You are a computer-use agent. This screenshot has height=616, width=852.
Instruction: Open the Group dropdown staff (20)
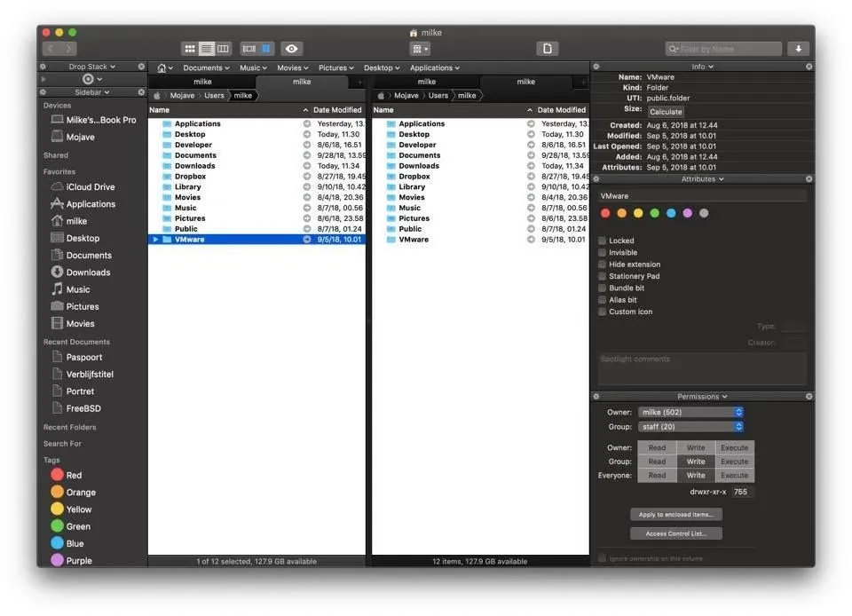(x=690, y=427)
